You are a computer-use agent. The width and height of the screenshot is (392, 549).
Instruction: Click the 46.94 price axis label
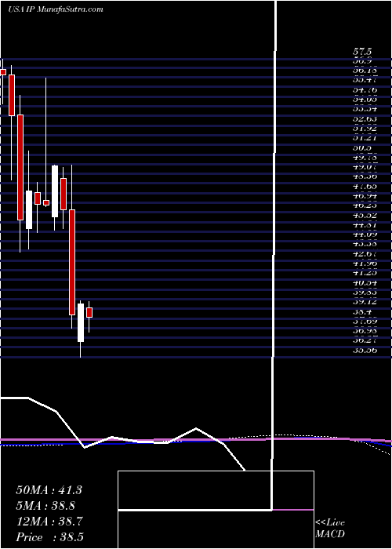point(365,196)
